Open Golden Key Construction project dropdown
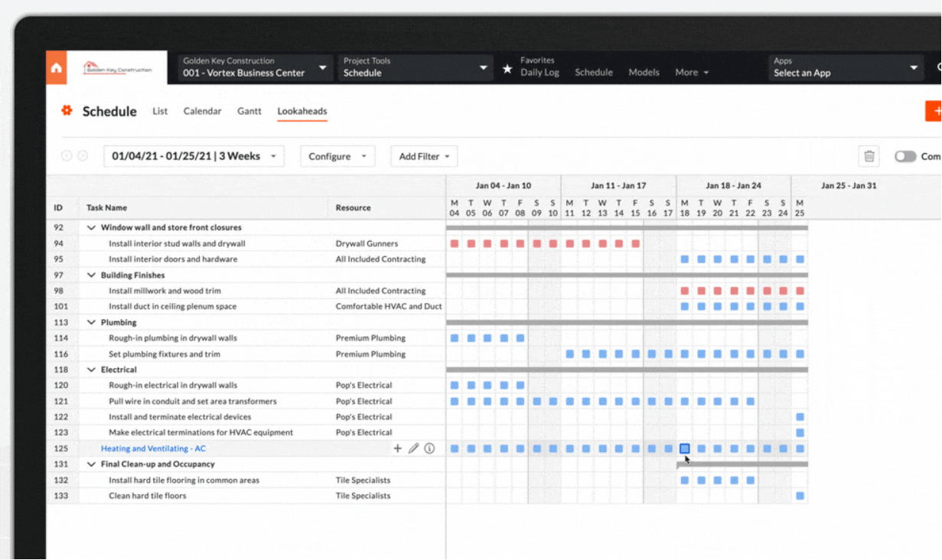 (x=255, y=67)
